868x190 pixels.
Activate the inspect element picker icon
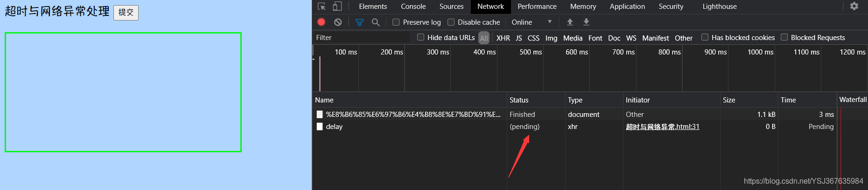coord(322,7)
